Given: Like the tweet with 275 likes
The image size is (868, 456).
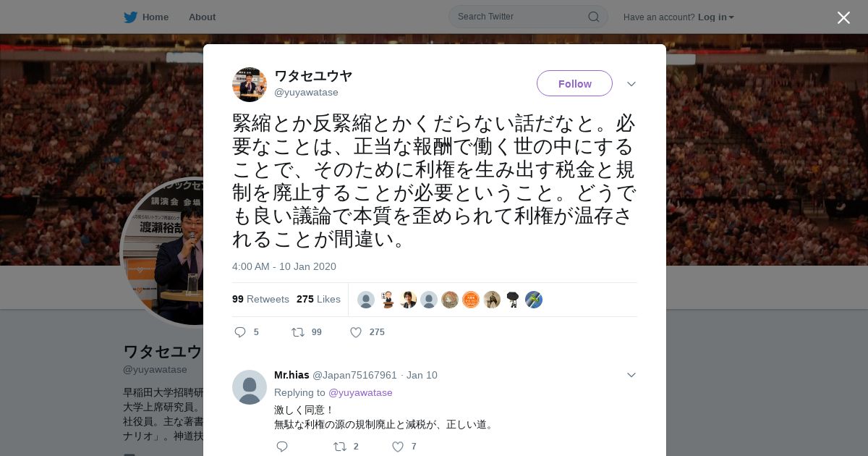Looking at the screenshot, I should click(x=356, y=332).
